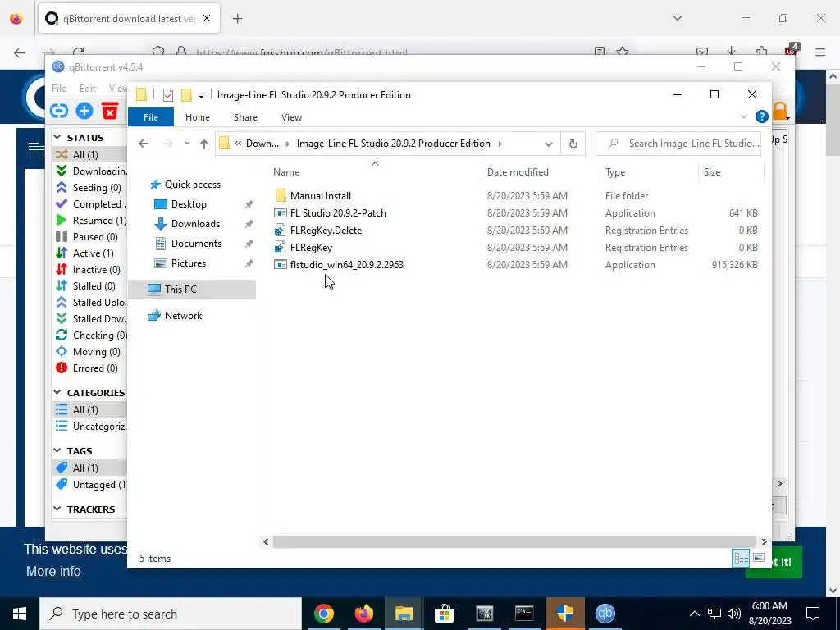Click Explorer search box
Screen dimensions: 840x630
tap(678, 144)
